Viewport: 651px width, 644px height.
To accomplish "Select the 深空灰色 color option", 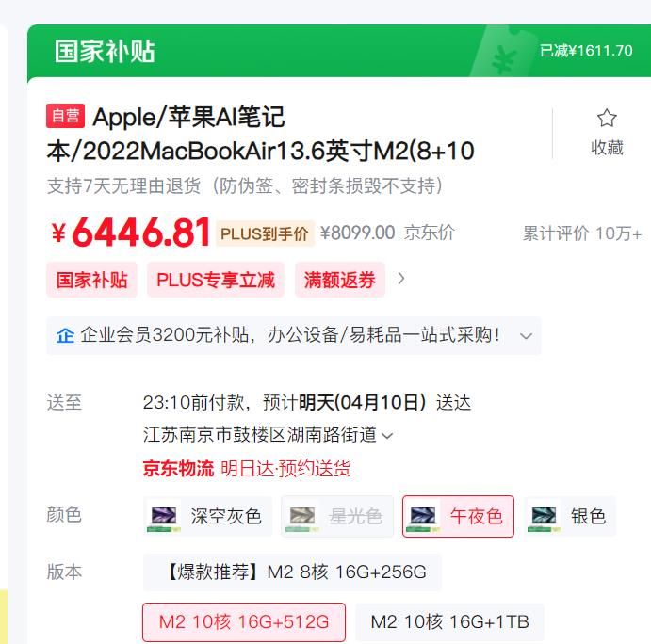I will [207, 517].
